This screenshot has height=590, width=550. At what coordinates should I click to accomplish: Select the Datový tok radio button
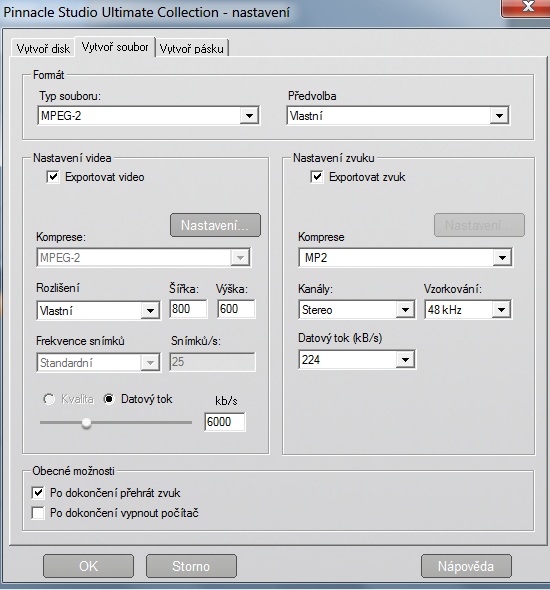109,399
